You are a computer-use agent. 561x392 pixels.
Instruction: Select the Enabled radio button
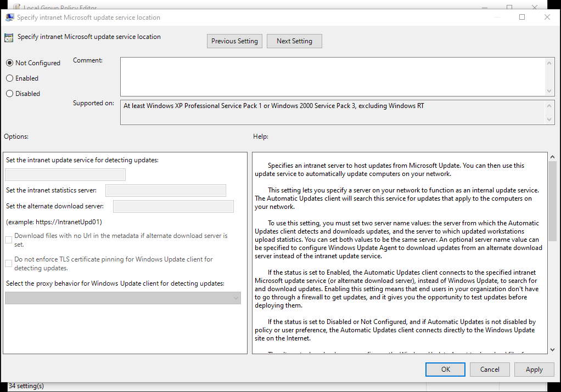pyautogui.click(x=10, y=78)
